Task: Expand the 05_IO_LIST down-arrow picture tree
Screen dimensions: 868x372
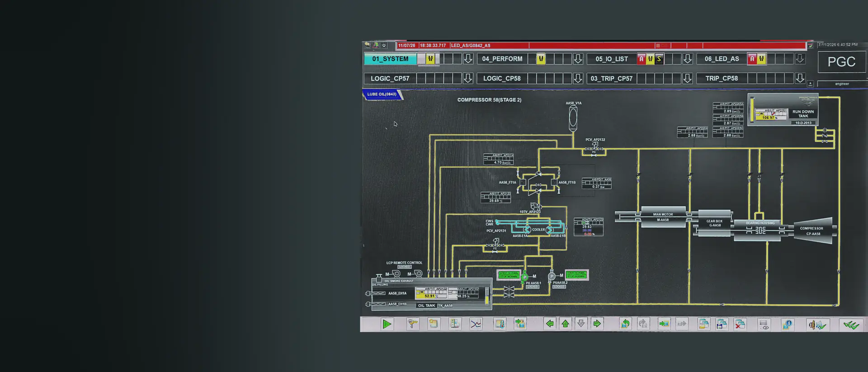Action: [688, 59]
